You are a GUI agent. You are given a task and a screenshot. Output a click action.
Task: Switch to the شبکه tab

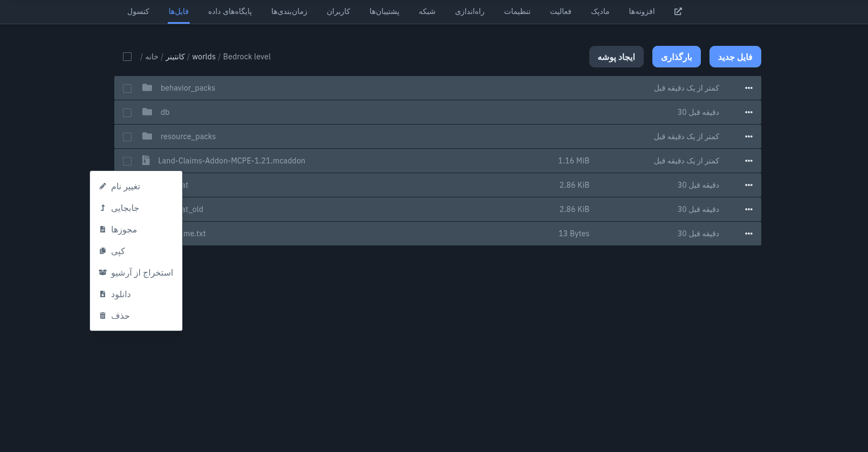click(427, 11)
